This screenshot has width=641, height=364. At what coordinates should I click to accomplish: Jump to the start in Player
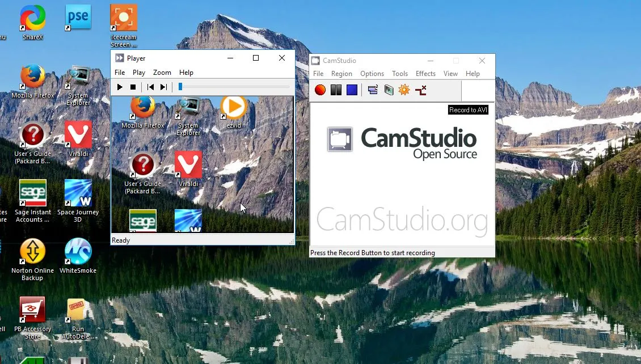click(x=150, y=87)
